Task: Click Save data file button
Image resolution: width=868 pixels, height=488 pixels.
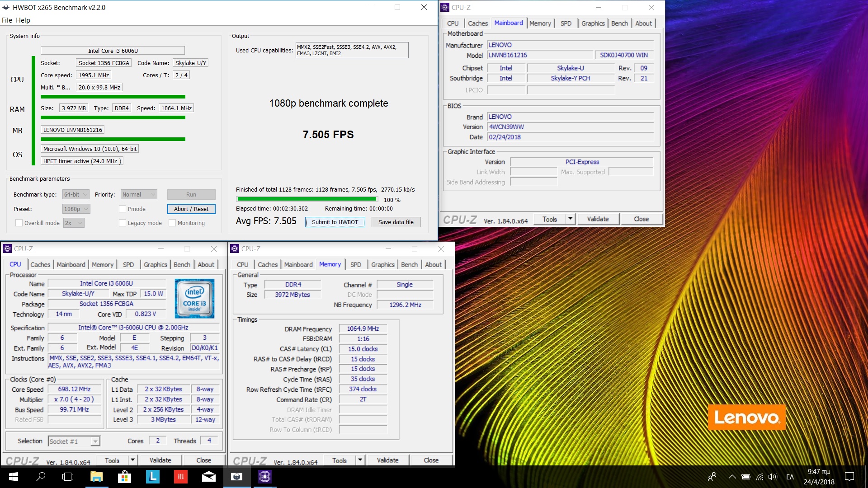Action: 396,222
